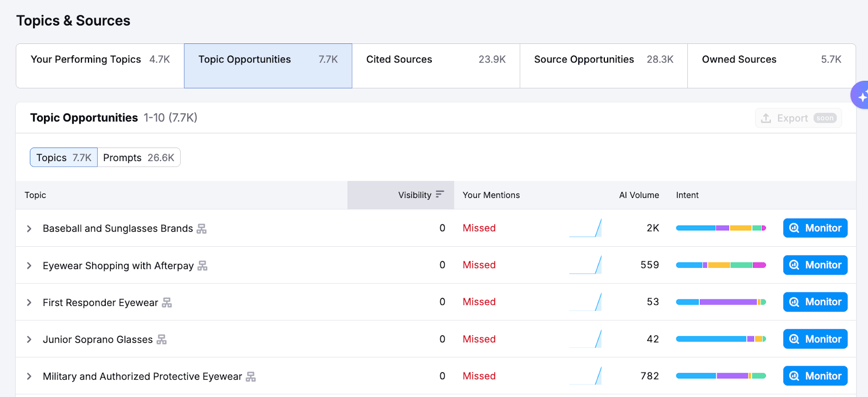The height and width of the screenshot is (397, 868).
Task: Click the topic hierarchy icon beside Baseball and Sunglasses Brands
Action: click(x=201, y=229)
